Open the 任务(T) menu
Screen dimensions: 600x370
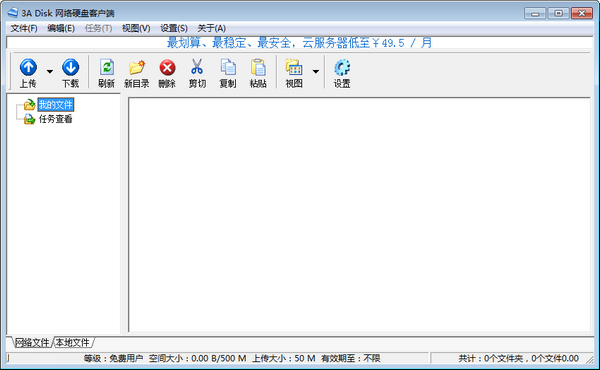tap(98, 28)
